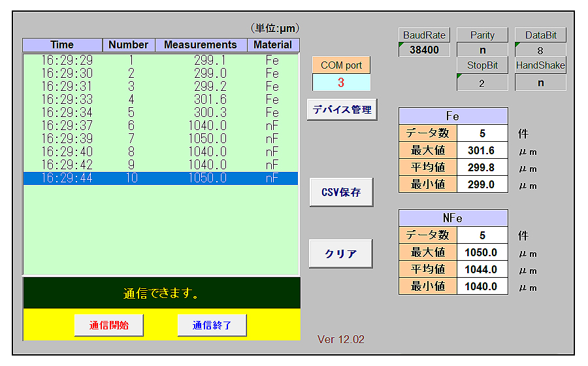Screen dimensions: 588x366
Task: Click the Number column header
Action: pyautogui.click(x=128, y=45)
